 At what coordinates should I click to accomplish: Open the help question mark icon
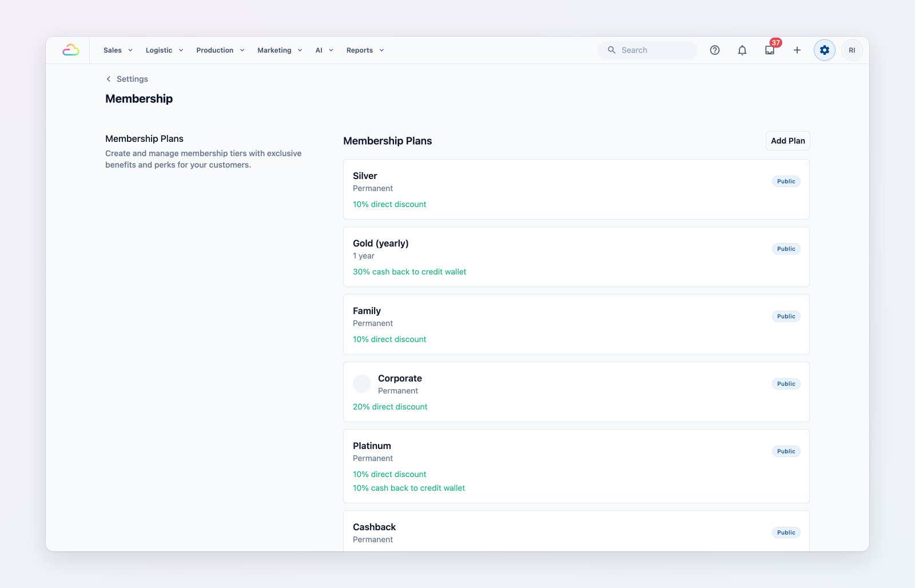[715, 50]
